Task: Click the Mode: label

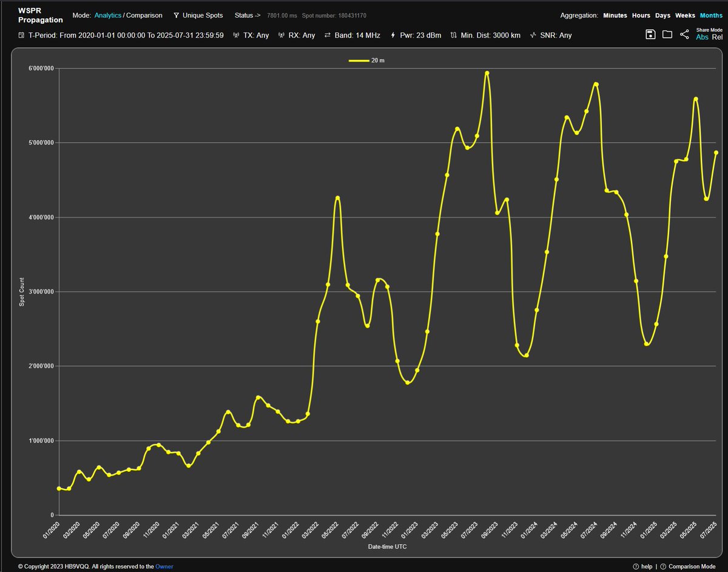Action: tap(81, 15)
